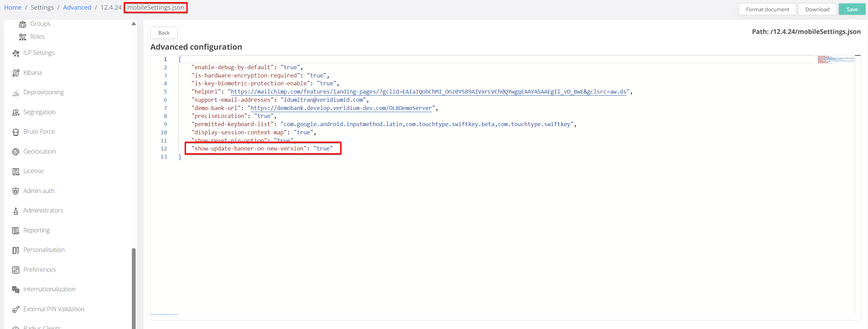Viewport: 868px width, 329px height.
Task: Click the License icon in sidebar
Action: [16, 171]
